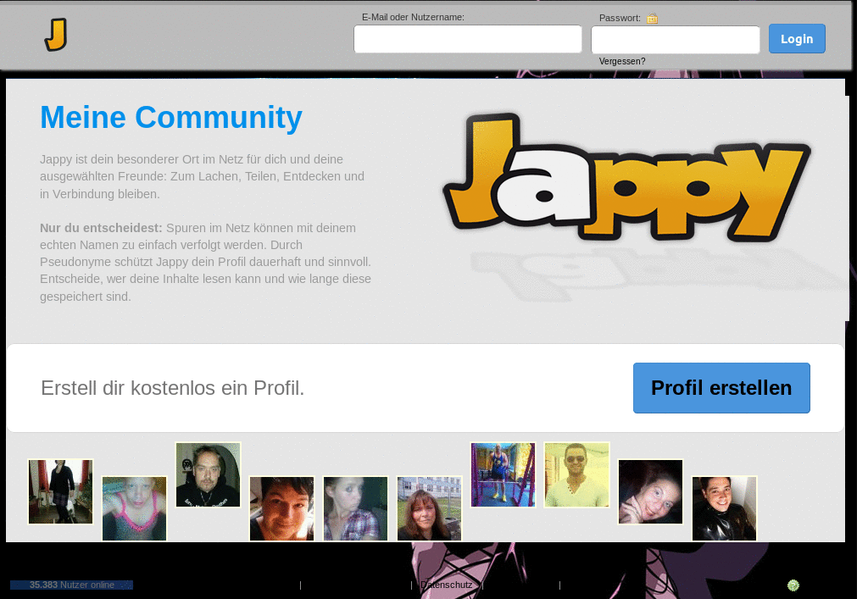Open profile photo of man with sunglasses
Image resolution: width=868 pixels, height=599 pixels.
tap(576, 474)
